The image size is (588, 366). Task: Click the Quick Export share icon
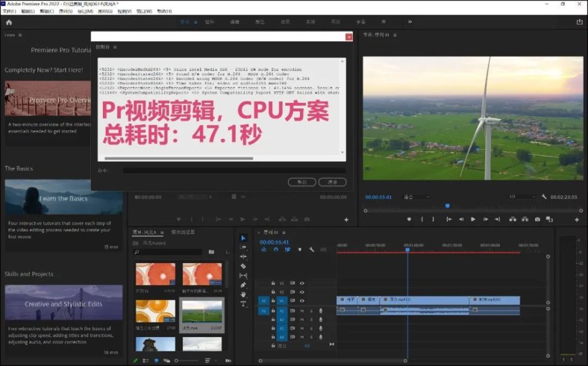579,22
